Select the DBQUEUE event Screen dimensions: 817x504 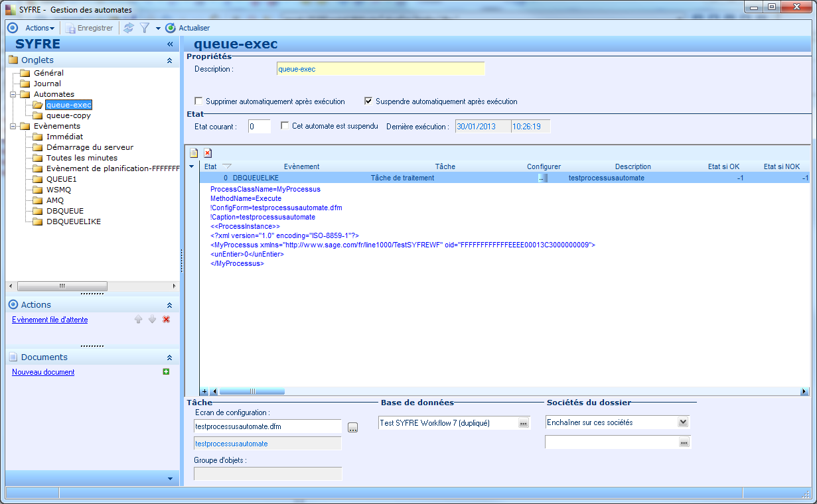[x=65, y=211]
